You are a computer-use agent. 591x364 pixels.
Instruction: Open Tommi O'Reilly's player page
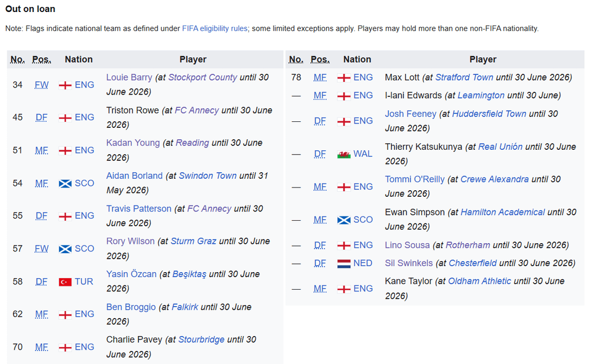415,179
